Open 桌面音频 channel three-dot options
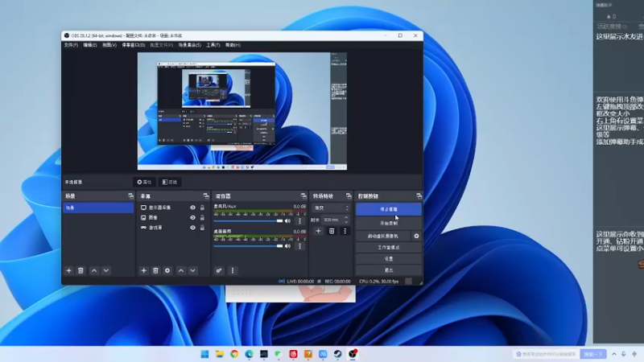 coord(299,246)
